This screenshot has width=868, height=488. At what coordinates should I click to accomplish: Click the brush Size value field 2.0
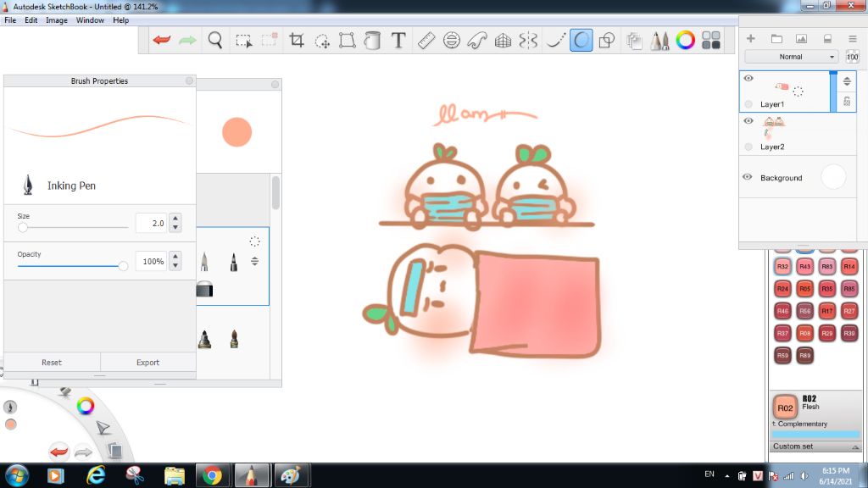151,223
